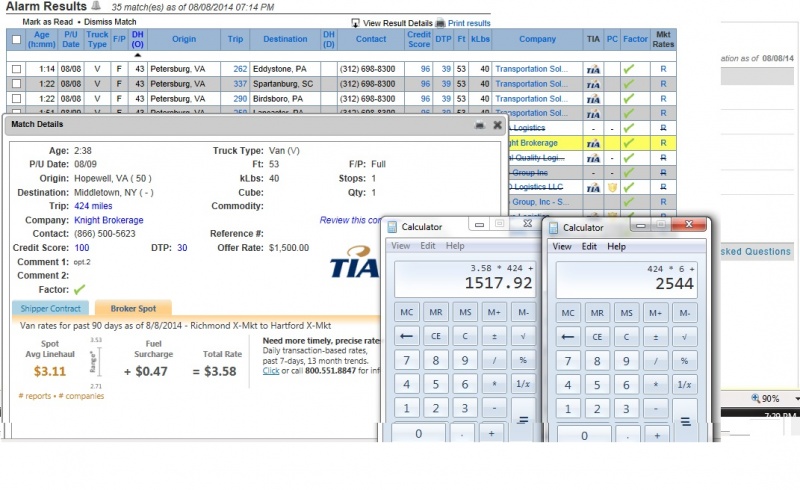Click the TIA logo in highlighted Knight Brokerage row
The image size is (800, 490).
(593, 143)
